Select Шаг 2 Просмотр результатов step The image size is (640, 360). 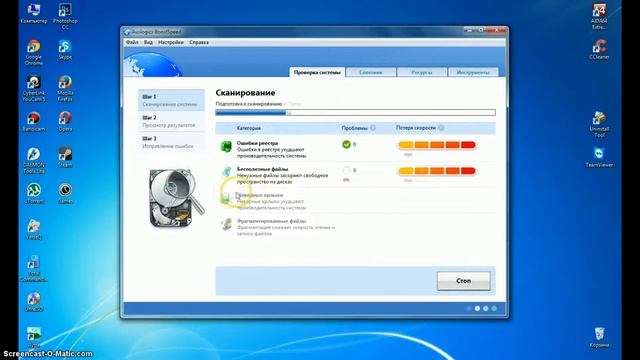point(171,121)
